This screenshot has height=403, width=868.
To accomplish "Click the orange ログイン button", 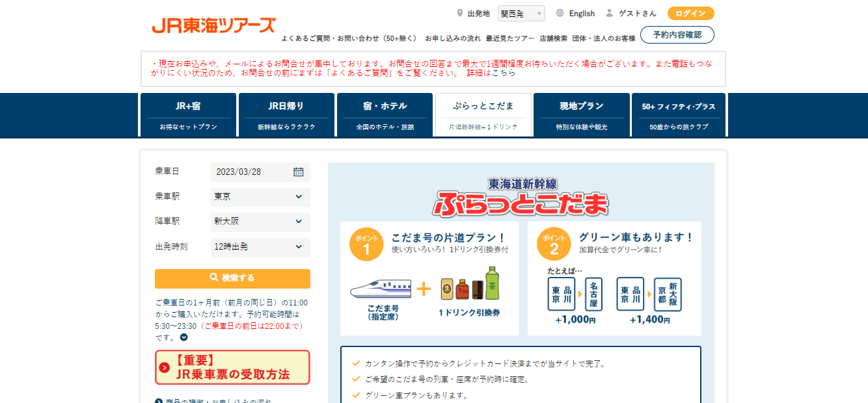I will pos(690,13).
